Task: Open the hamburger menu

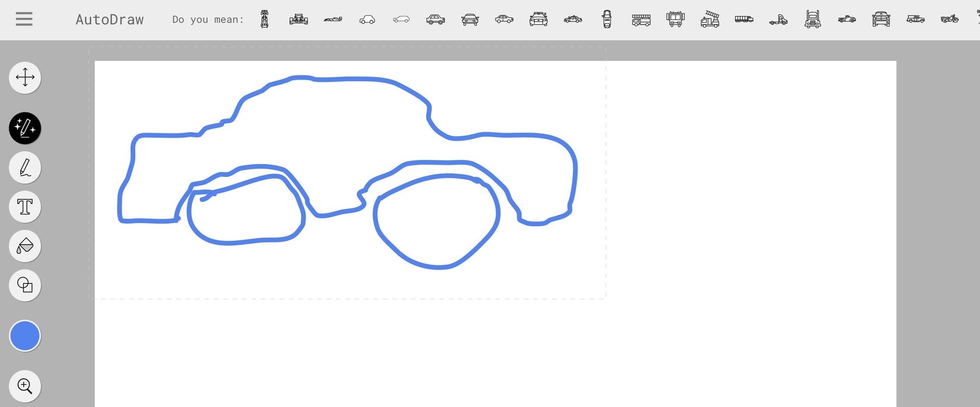Action: pyautogui.click(x=24, y=19)
